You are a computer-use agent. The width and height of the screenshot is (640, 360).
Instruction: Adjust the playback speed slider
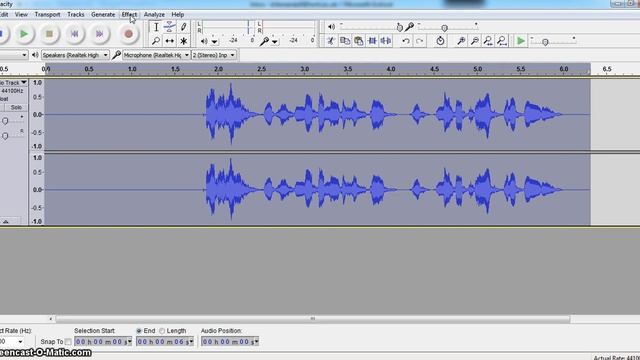coord(553,41)
